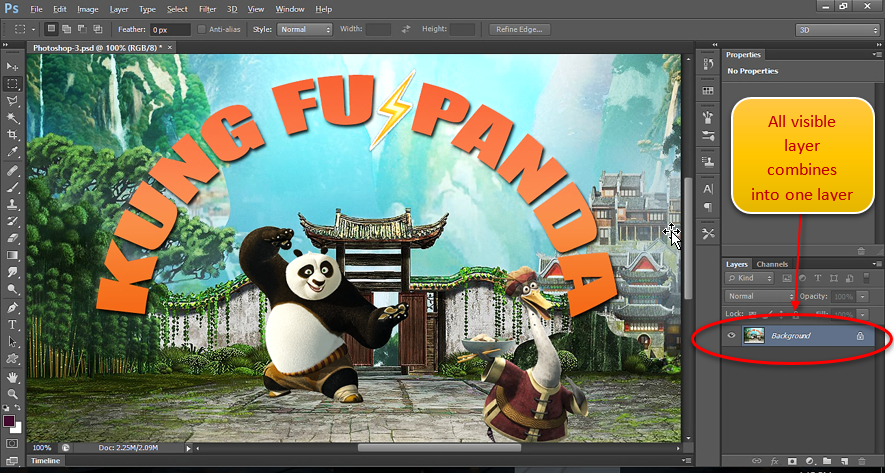The width and height of the screenshot is (894, 475).
Task: Click the foreground color swatch
Action: (9, 421)
